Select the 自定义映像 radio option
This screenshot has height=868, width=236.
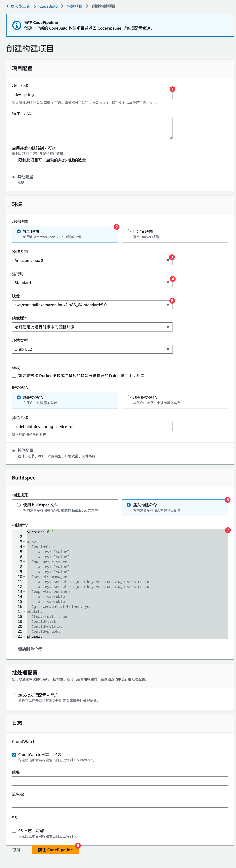pos(129,231)
